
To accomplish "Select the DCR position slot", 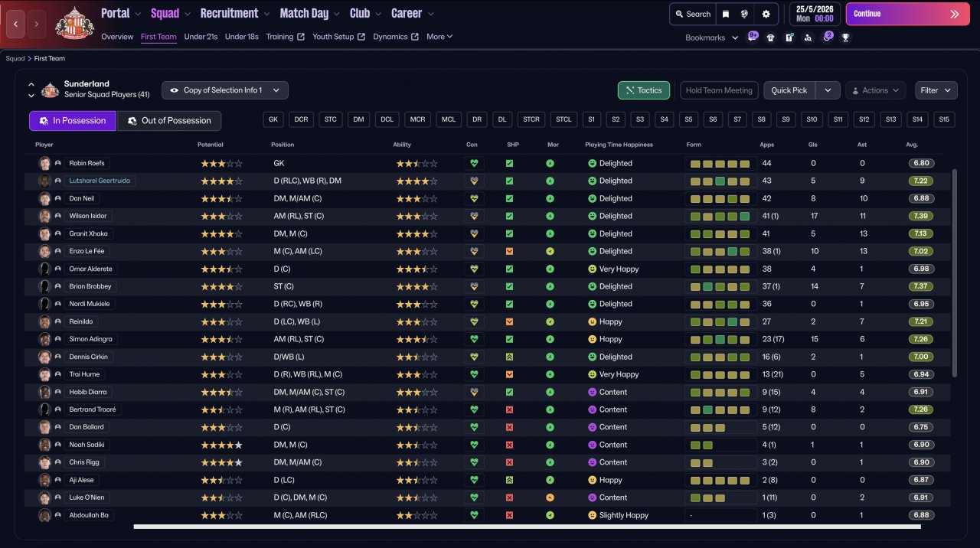I will tap(302, 119).
